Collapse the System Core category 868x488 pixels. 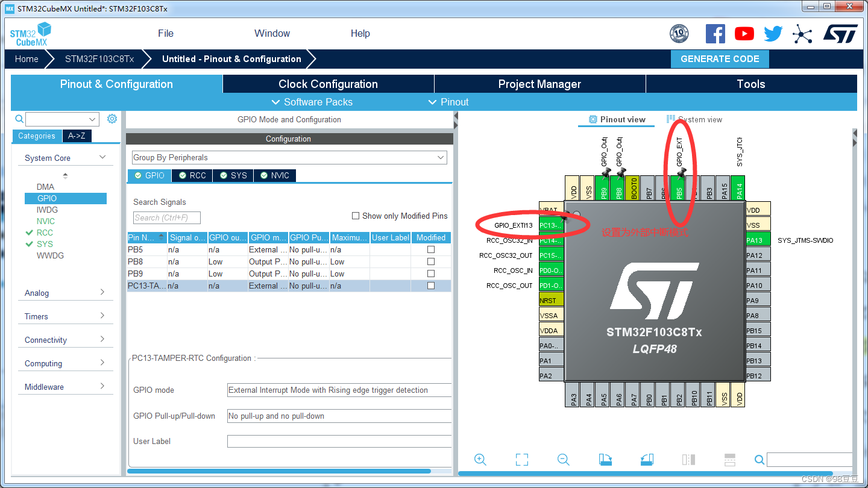point(102,157)
